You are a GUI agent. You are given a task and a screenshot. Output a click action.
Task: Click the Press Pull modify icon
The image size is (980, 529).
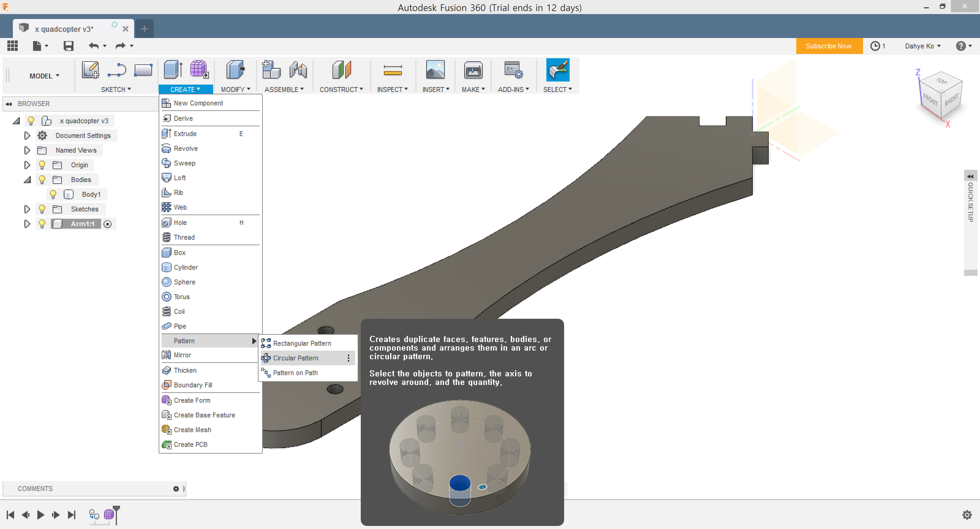pos(236,70)
